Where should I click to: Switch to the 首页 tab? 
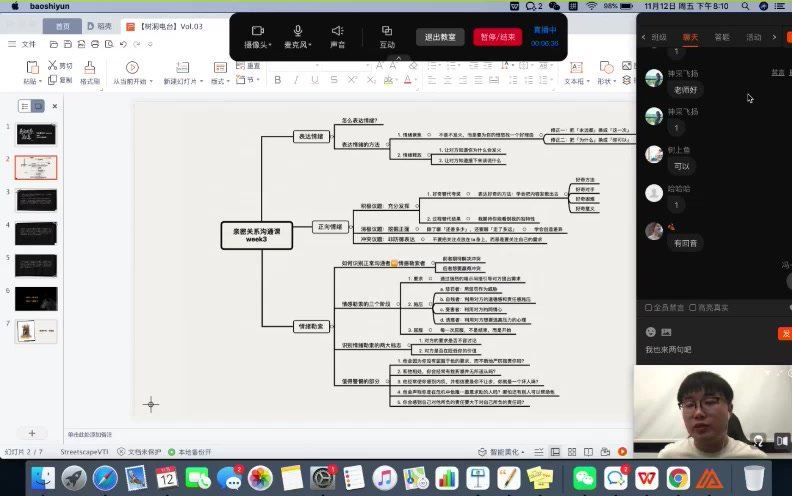pyautogui.click(x=63, y=26)
